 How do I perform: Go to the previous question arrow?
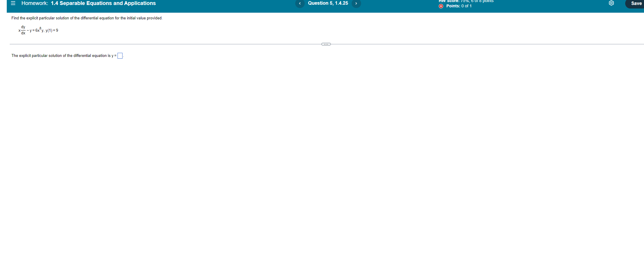pyautogui.click(x=300, y=4)
